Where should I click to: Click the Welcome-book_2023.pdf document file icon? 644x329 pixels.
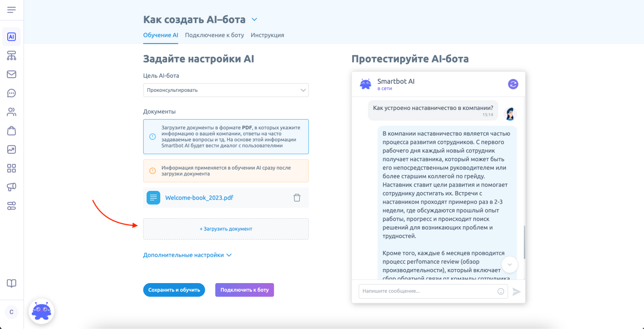point(153,198)
